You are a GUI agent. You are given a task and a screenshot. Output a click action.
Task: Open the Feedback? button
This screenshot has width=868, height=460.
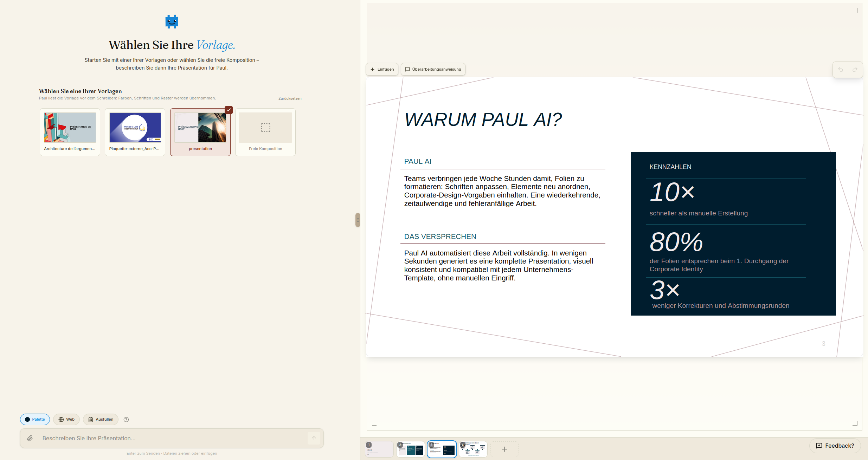[835, 446]
